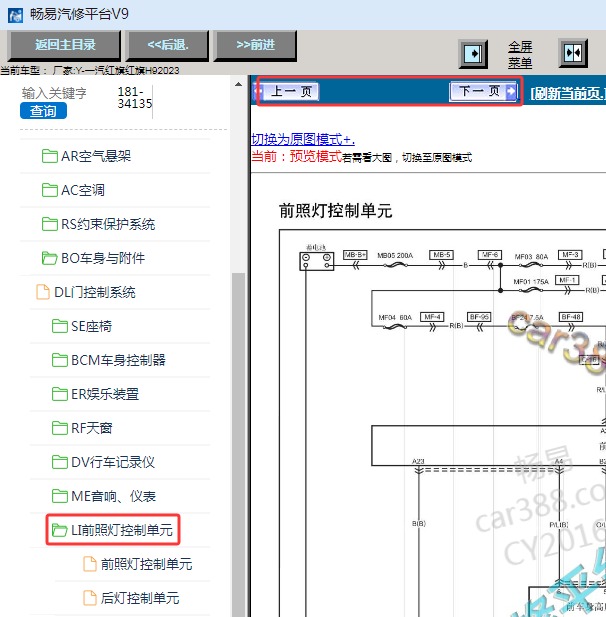This screenshot has height=617, width=606.
Task: Click the folder icon beside ME音响、仪表
Action: coord(60,496)
